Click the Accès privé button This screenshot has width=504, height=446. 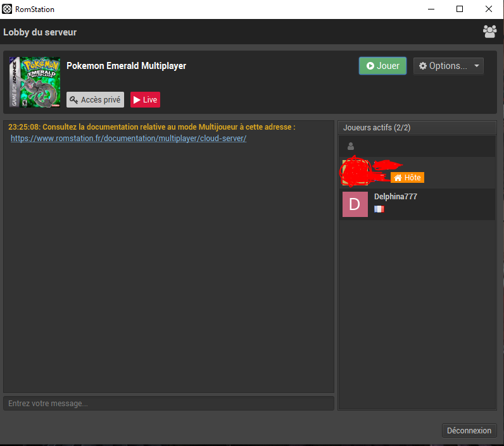tap(95, 99)
